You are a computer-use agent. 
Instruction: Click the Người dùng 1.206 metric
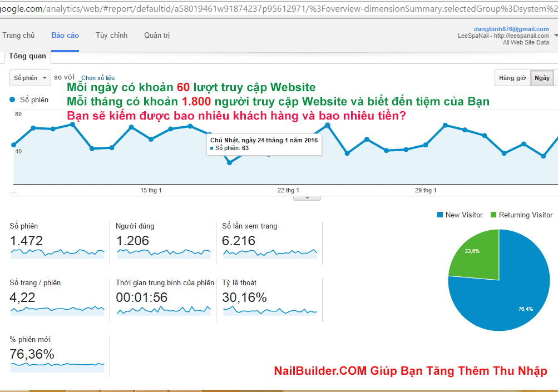pyautogui.click(x=132, y=241)
